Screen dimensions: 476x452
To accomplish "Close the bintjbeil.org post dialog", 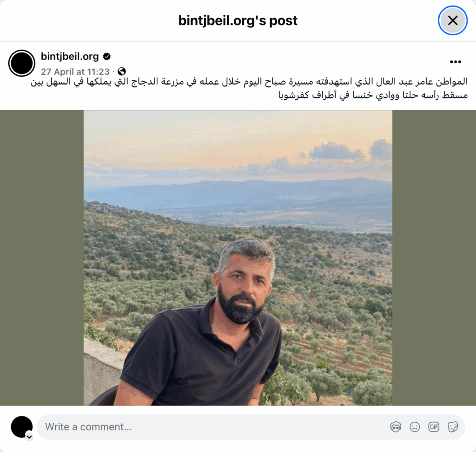I will [x=452, y=20].
